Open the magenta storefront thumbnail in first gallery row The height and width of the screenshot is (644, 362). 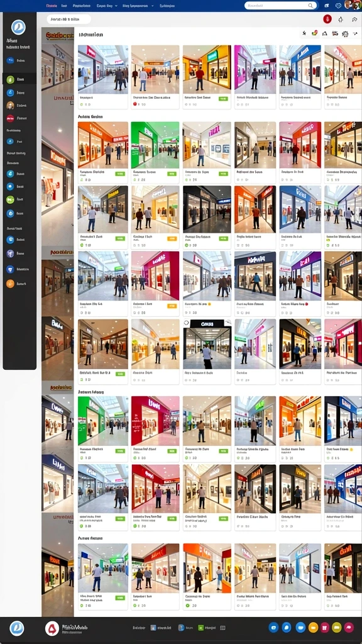coord(255,70)
